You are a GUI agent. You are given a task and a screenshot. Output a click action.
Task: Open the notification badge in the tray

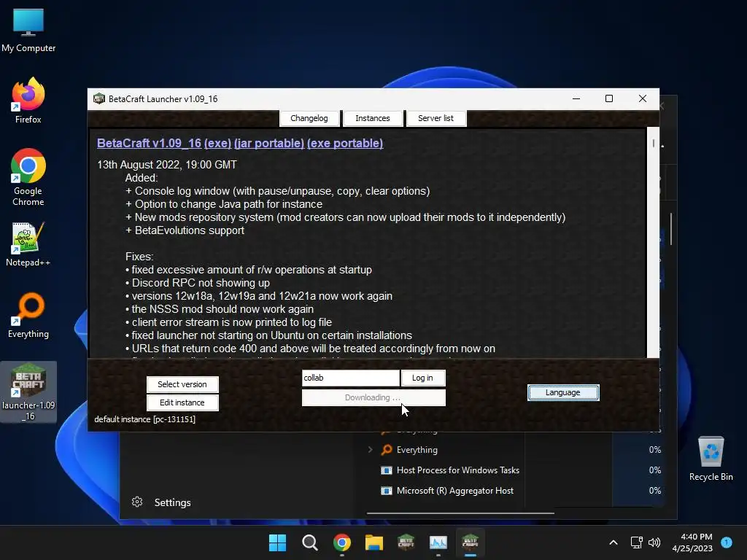727,542
